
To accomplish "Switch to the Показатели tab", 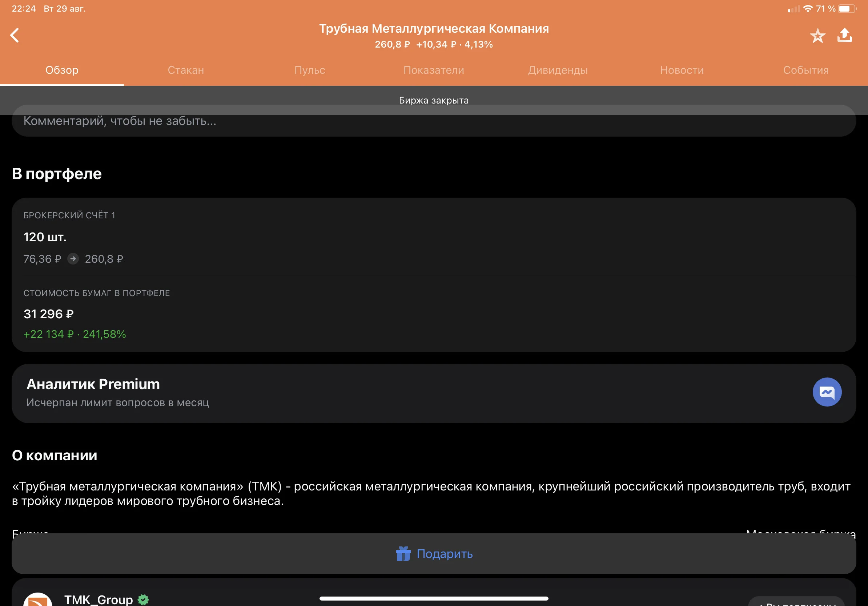I will (x=434, y=70).
